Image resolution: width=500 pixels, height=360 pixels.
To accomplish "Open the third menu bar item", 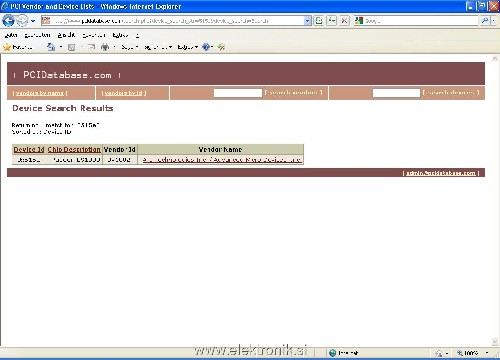I will coord(66,35).
